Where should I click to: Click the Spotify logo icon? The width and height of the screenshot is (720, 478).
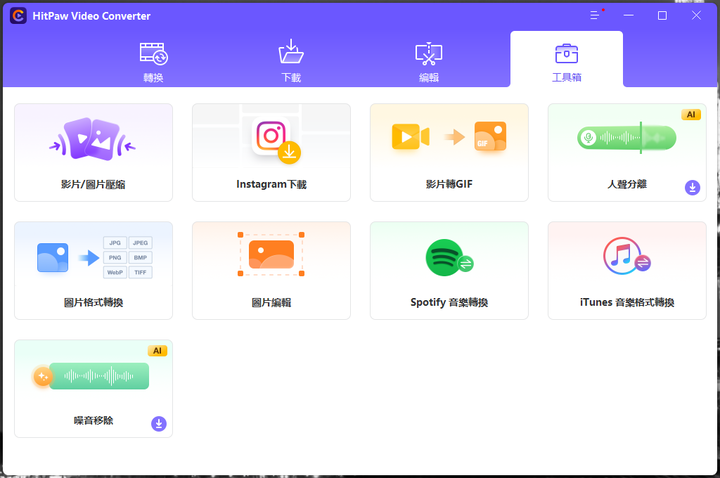tap(449, 258)
